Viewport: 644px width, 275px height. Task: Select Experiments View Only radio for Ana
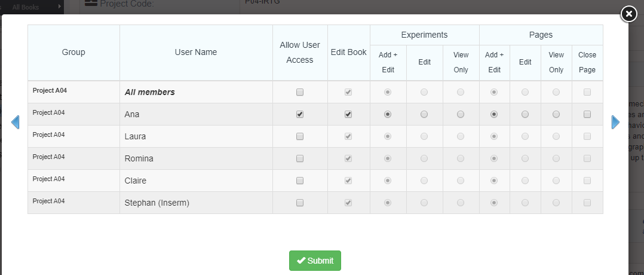[461, 114]
